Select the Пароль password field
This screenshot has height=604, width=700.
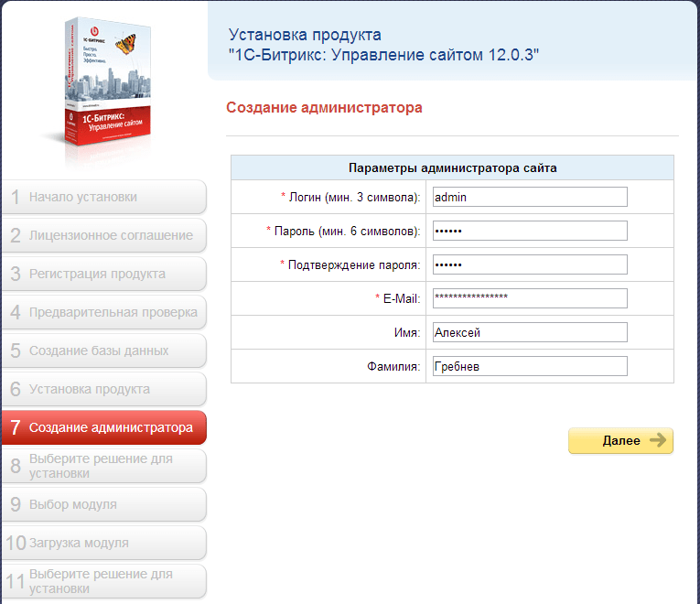[x=530, y=231]
